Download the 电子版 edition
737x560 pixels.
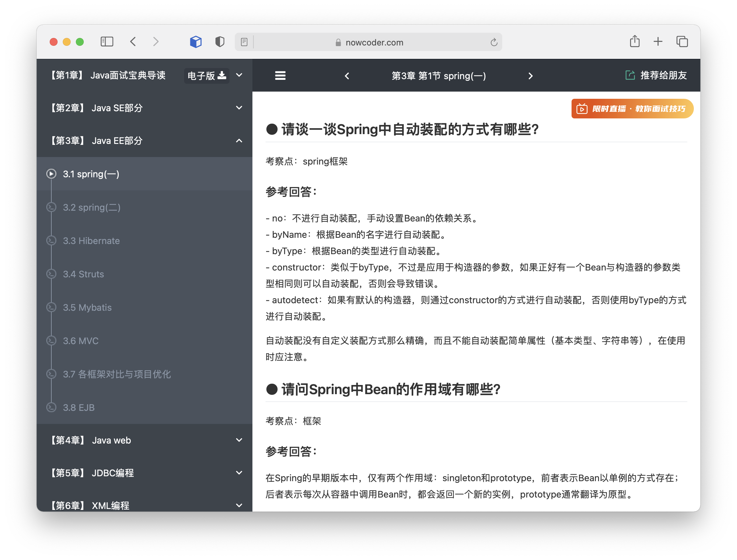point(207,76)
